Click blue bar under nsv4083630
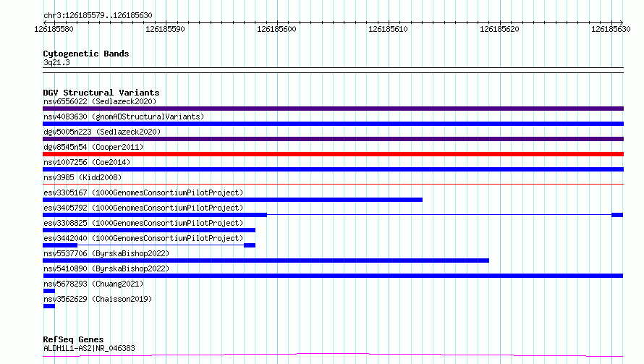Screen dimensions: 644x364 point(333,124)
